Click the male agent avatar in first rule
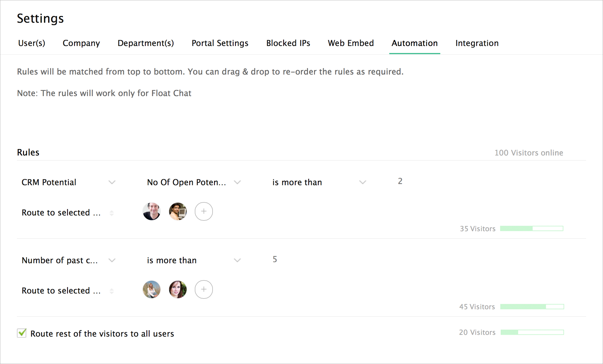This screenshot has width=603, height=364. coord(152,211)
